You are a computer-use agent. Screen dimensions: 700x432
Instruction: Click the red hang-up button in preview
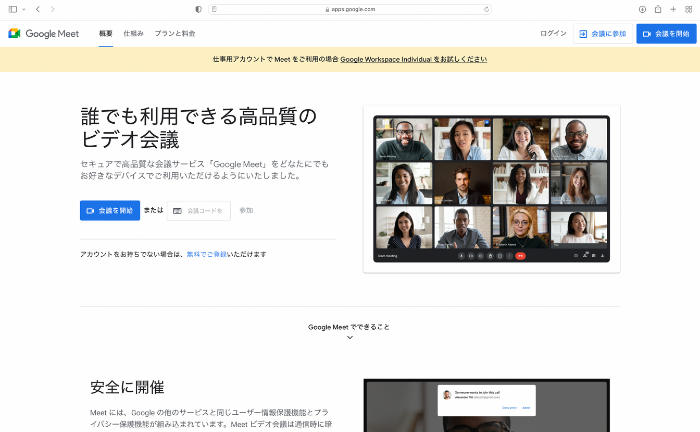521,256
